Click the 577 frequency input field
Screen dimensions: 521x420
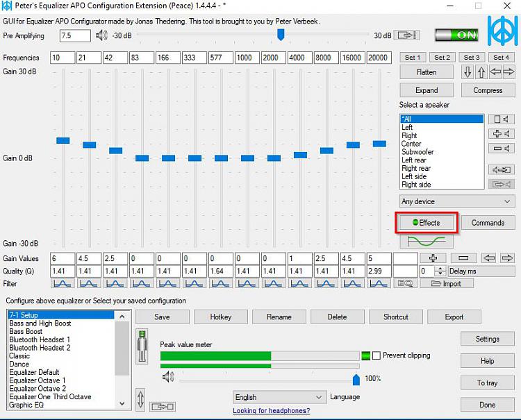tap(221, 58)
